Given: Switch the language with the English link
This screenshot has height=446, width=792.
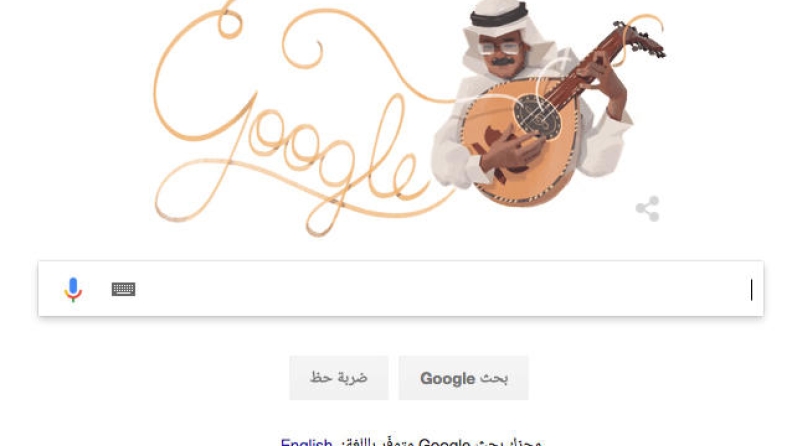Looking at the screenshot, I should click(307, 442).
